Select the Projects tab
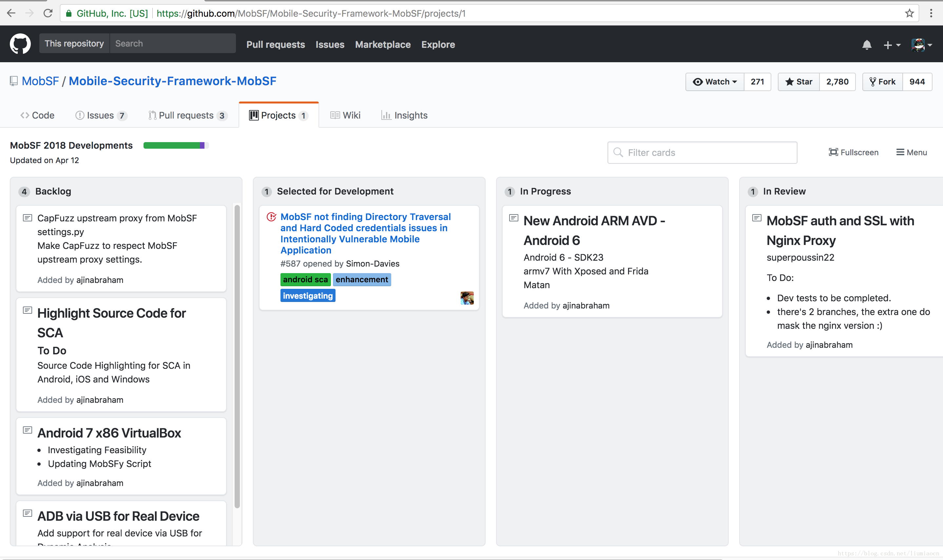 coord(279,115)
